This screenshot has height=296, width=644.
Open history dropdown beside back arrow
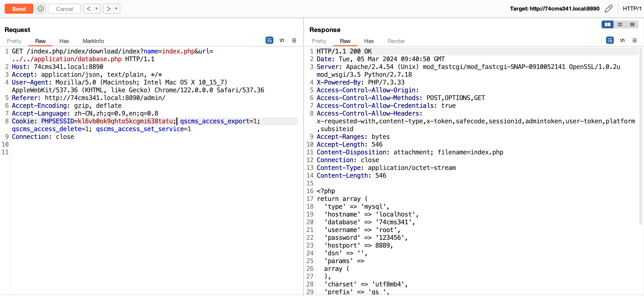97,9
